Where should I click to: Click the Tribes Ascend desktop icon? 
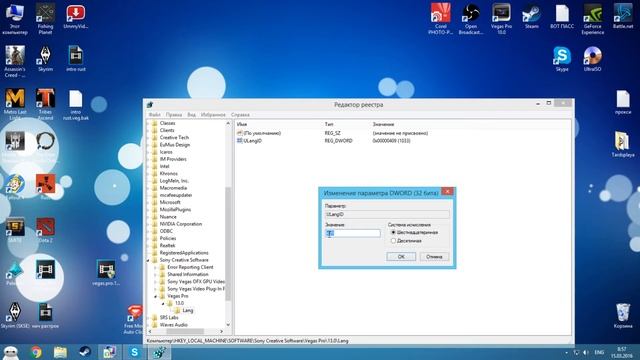tap(45, 104)
